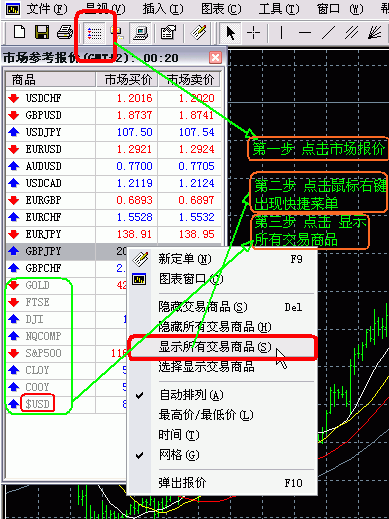
Task: Select the EURUSD symbol row
Action: click(113, 149)
